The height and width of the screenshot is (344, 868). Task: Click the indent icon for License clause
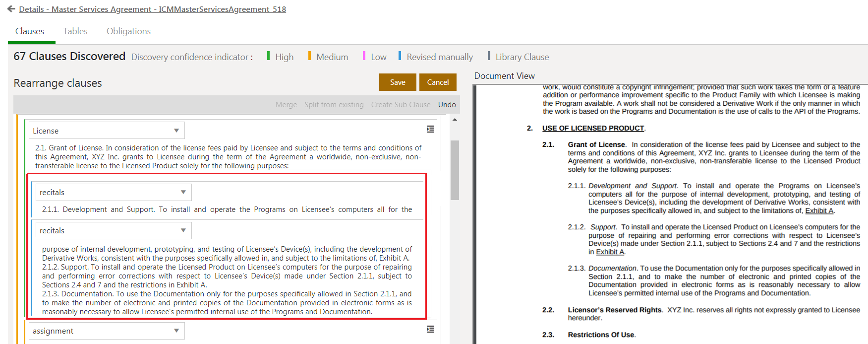coord(430,129)
